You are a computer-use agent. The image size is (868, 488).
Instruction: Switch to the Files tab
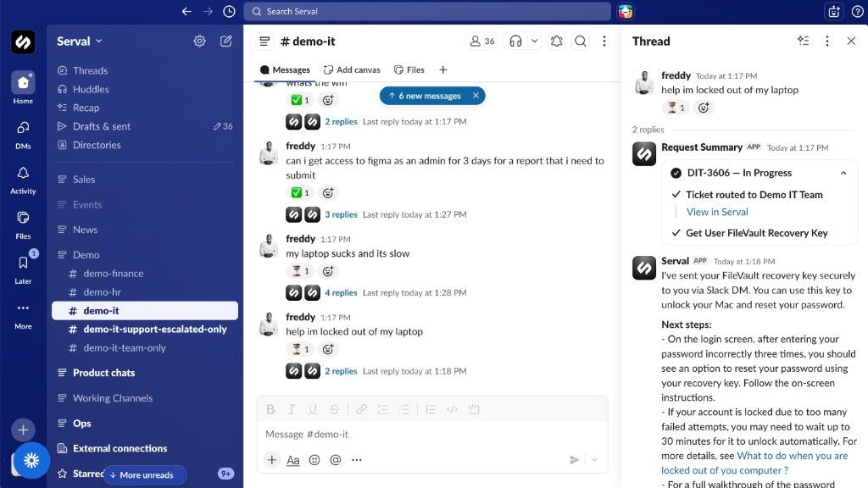(408, 70)
